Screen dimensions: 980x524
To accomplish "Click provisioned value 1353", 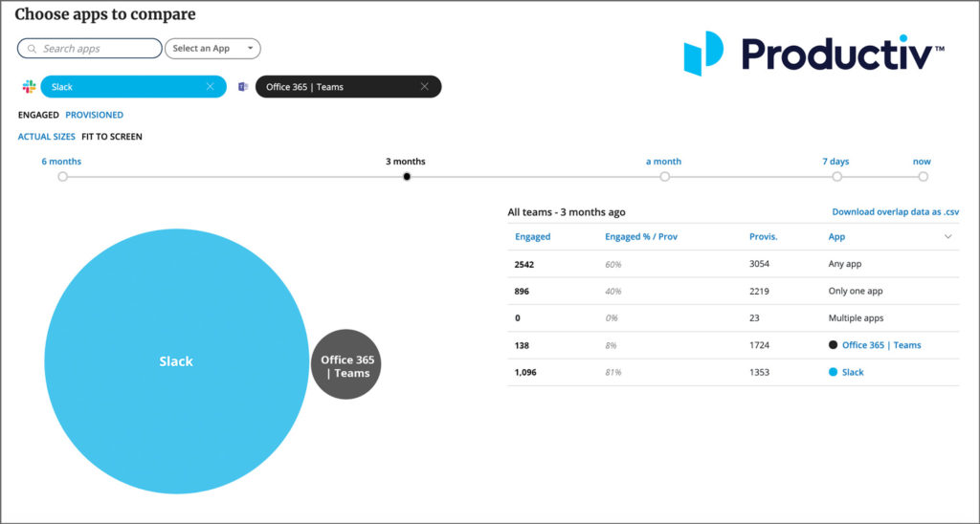I will (x=759, y=372).
